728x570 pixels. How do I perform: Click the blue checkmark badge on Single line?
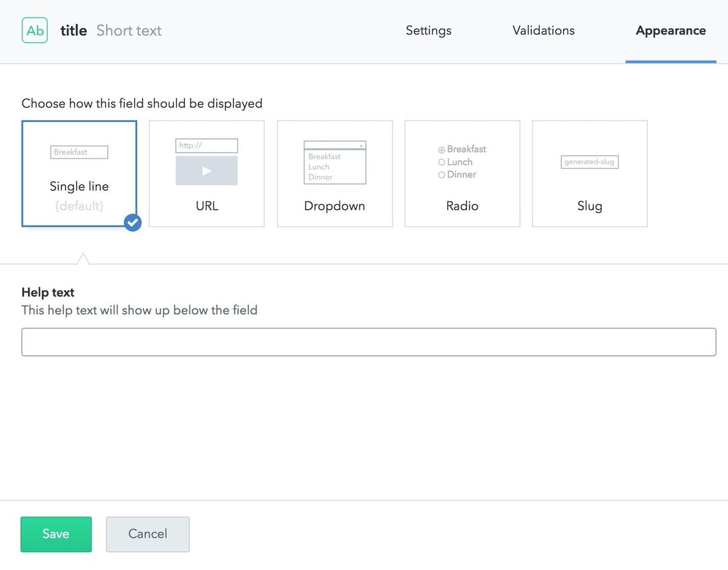(132, 223)
